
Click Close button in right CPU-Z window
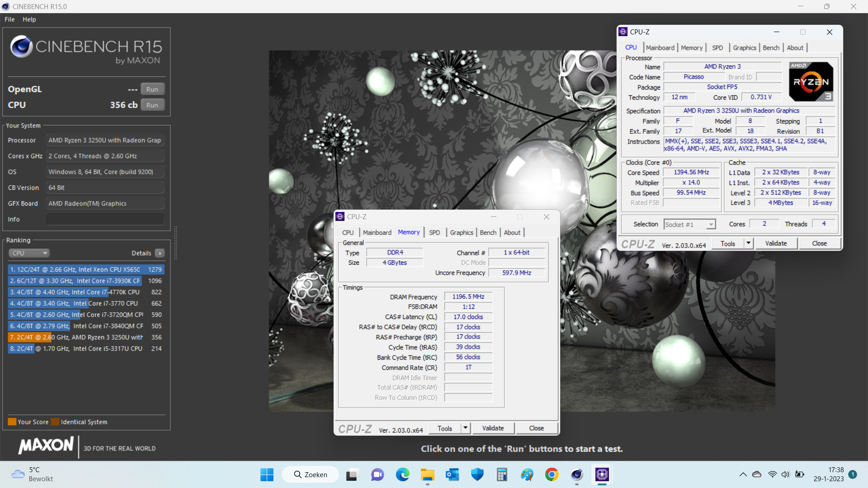click(x=819, y=244)
